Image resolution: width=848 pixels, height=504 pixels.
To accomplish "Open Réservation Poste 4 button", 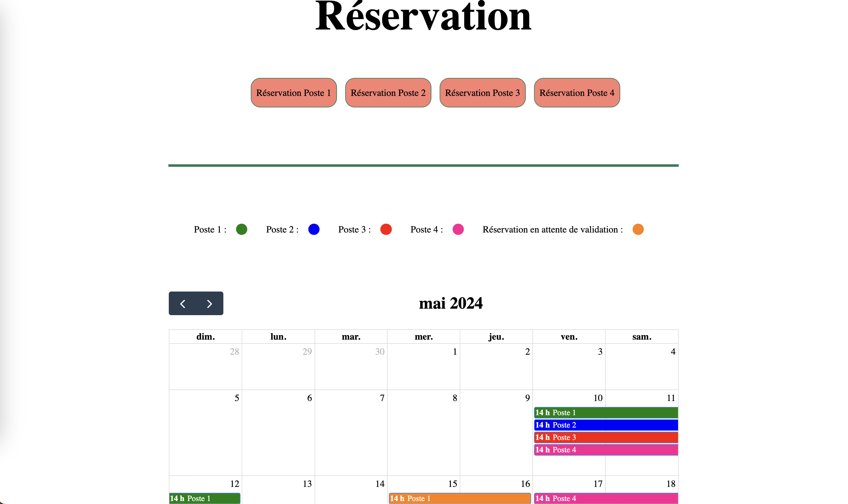I will tap(577, 93).
